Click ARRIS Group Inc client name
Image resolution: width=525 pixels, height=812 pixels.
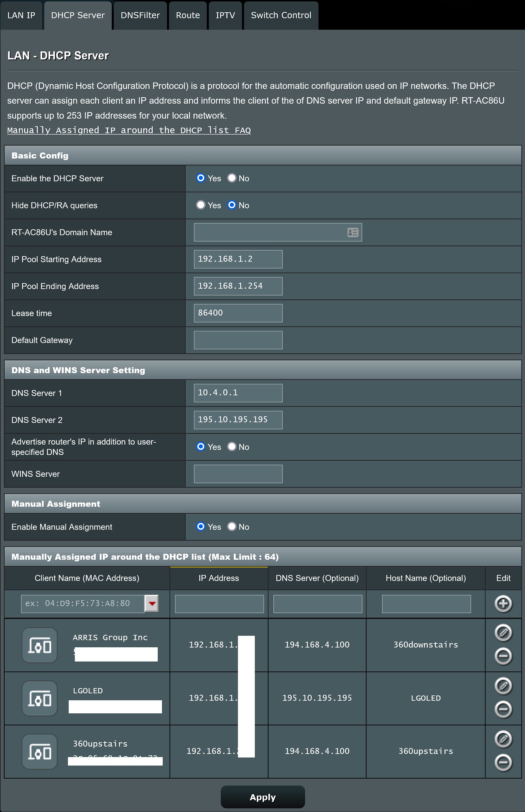click(110, 637)
